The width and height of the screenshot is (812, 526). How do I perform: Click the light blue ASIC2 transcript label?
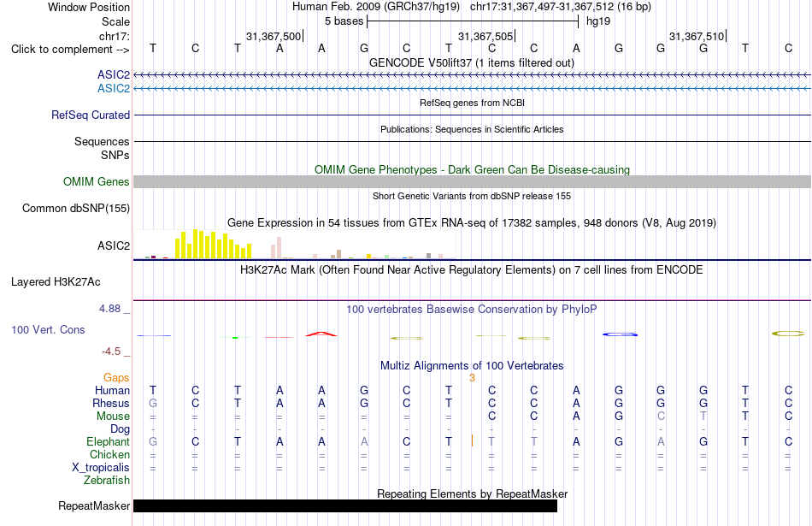click(114, 89)
